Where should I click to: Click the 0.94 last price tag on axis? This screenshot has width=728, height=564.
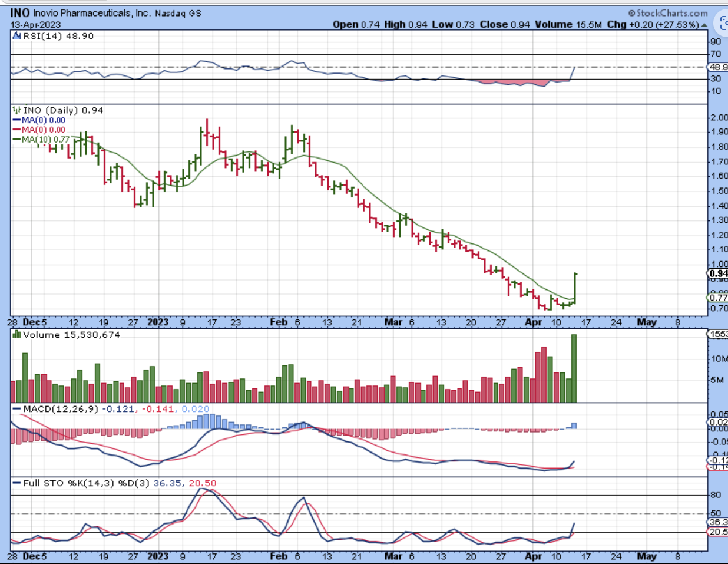[717, 273]
